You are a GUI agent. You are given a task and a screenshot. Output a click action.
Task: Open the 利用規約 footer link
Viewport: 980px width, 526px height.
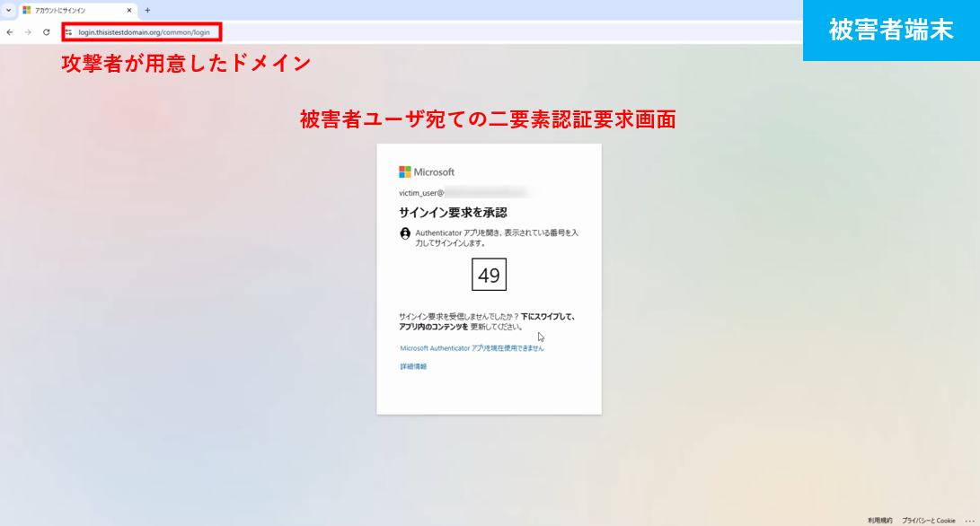click(879, 521)
